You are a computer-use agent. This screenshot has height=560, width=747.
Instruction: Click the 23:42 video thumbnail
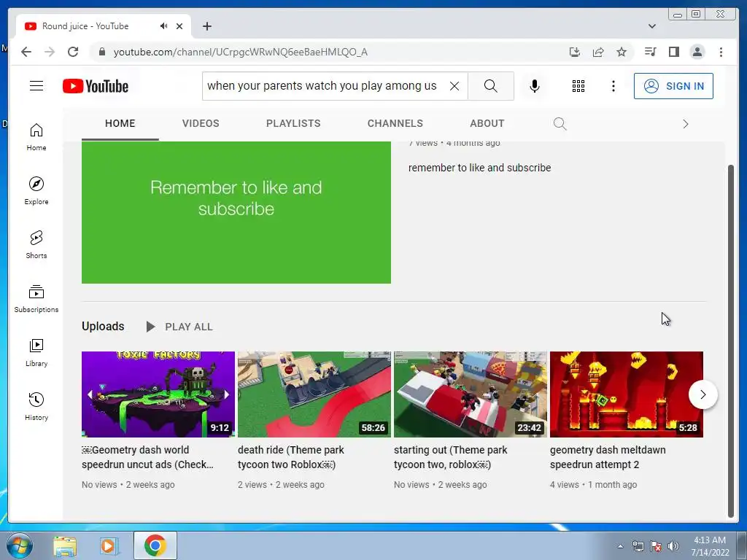click(471, 394)
